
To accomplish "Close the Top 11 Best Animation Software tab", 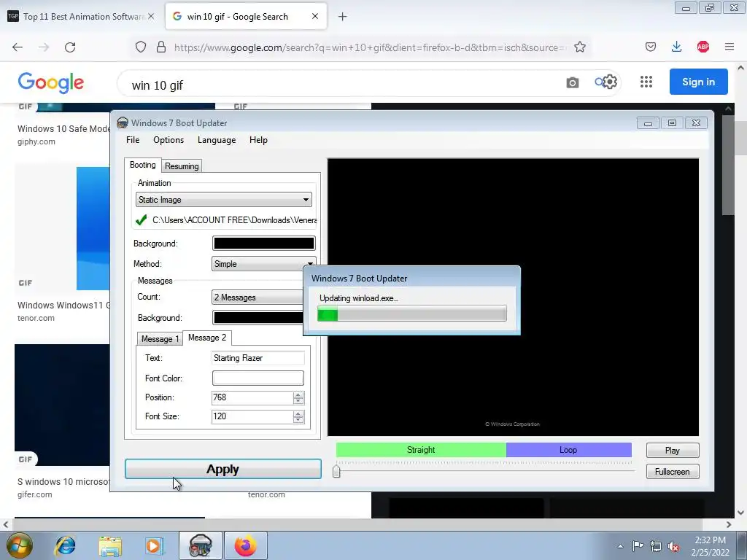I will coord(151,16).
